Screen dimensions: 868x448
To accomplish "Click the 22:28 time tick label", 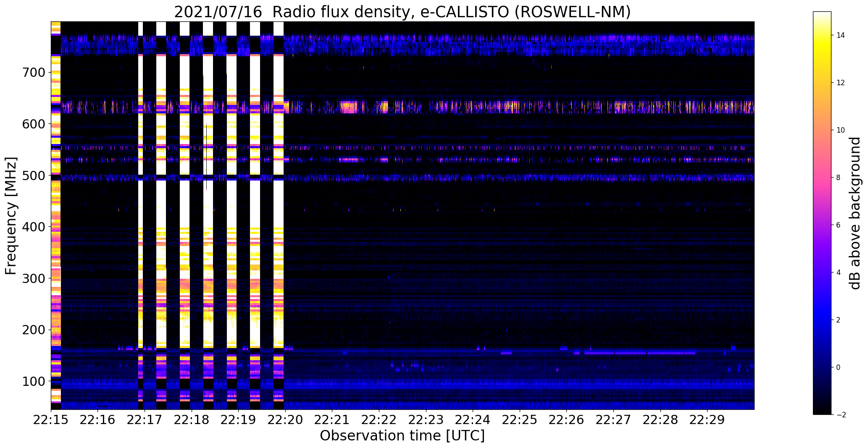I will pos(660,419).
